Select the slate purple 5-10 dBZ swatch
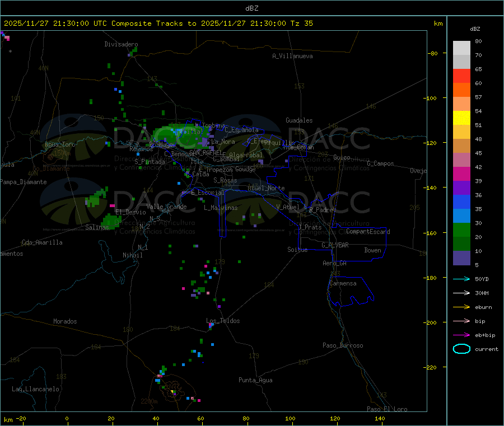This screenshot has width=504, height=426. pyautogui.click(x=461, y=258)
